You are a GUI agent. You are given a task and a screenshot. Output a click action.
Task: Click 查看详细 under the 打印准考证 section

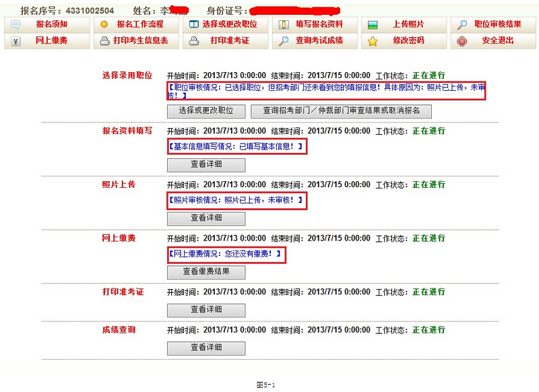point(206,310)
